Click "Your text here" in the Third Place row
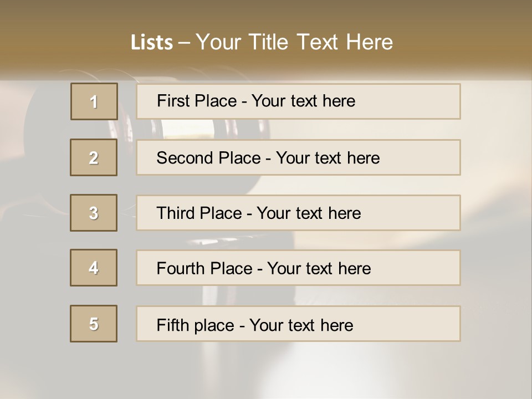Image resolution: width=532 pixels, height=399 pixels. pyautogui.click(x=309, y=213)
